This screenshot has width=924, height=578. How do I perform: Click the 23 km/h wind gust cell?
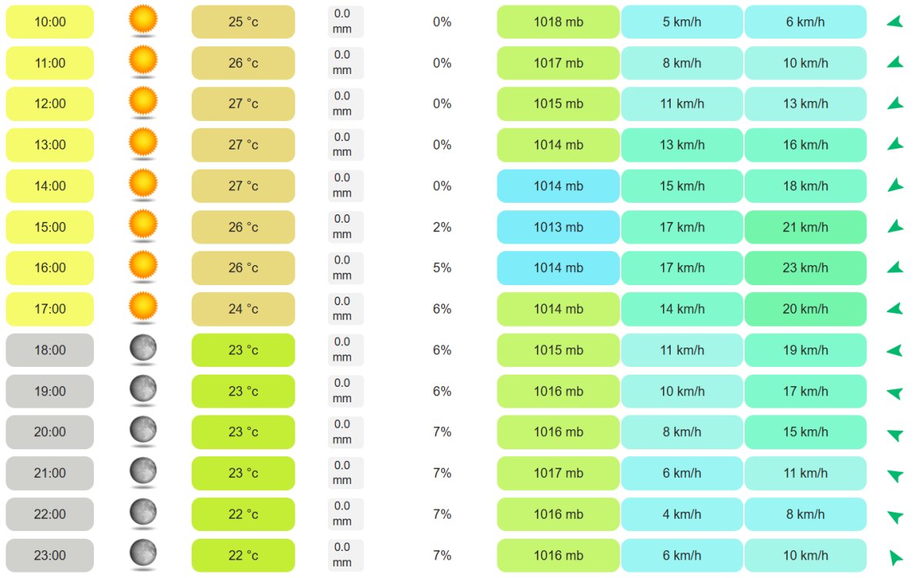[x=805, y=268]
